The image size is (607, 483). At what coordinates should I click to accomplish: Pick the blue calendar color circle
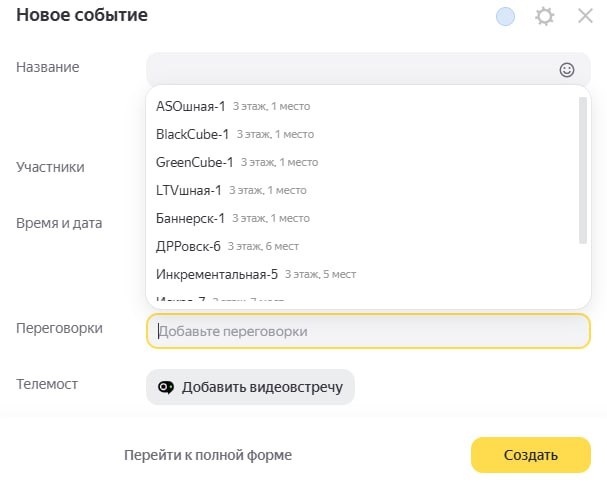click(506, 16)
